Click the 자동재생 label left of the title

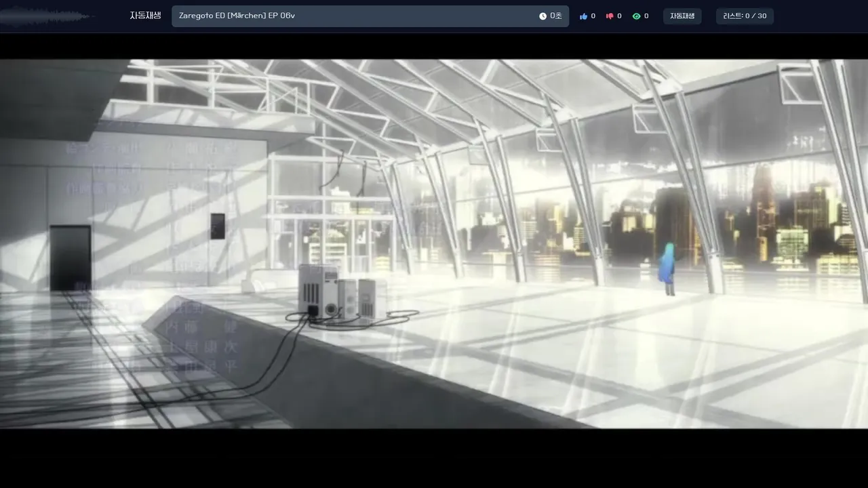point(146,16)
